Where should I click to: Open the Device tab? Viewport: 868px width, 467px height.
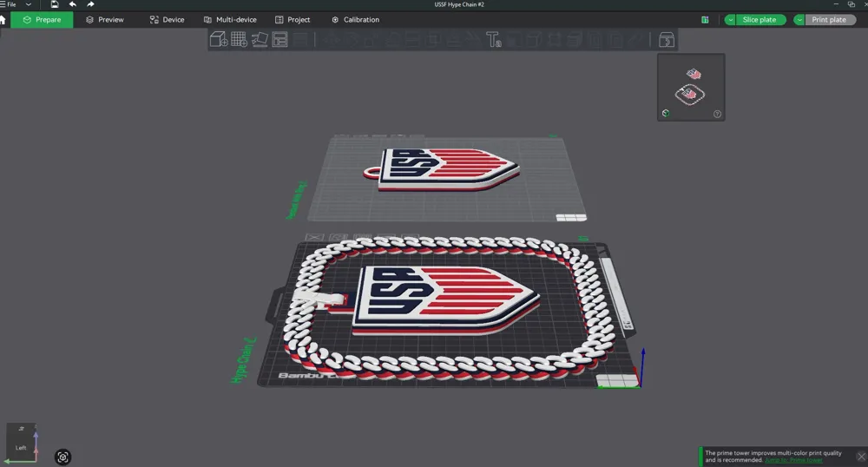tap(167, 19)
